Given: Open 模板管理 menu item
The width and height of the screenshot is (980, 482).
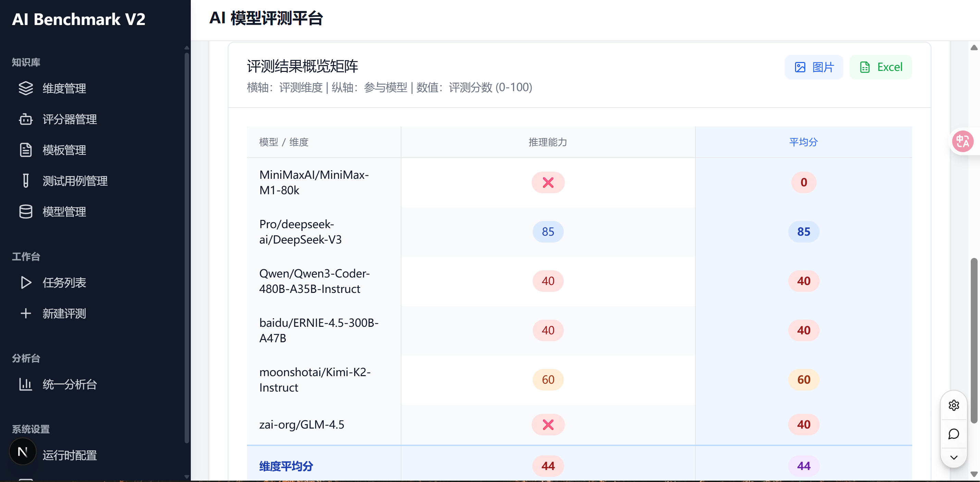Looking at the screenshot, I should [64, 150].
